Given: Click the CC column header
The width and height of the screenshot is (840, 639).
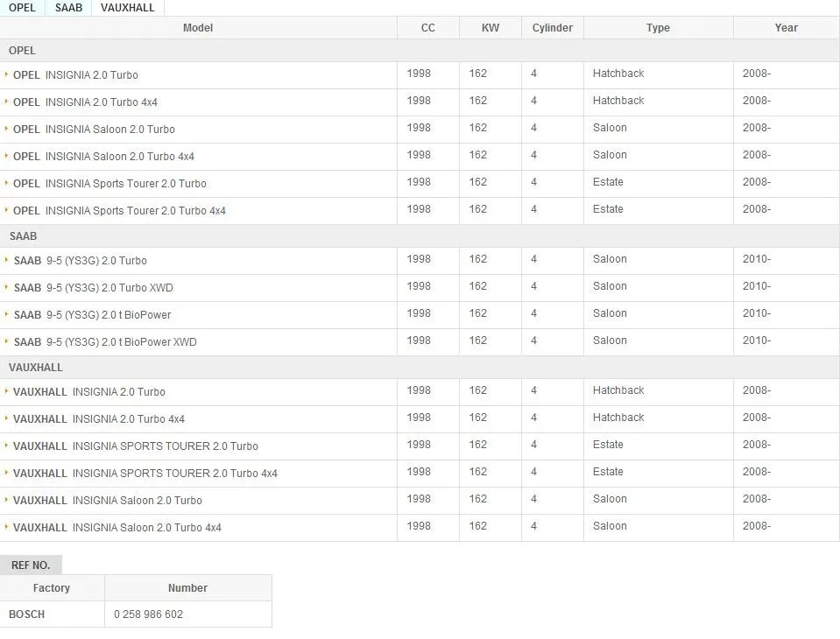Looking at the screenshot, I should pos(428,28).
